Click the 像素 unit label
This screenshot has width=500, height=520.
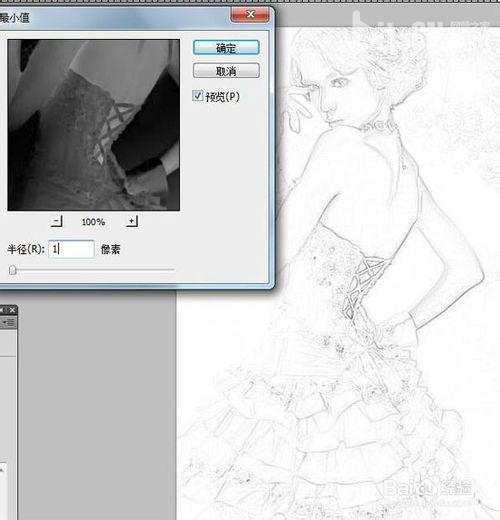110,249
